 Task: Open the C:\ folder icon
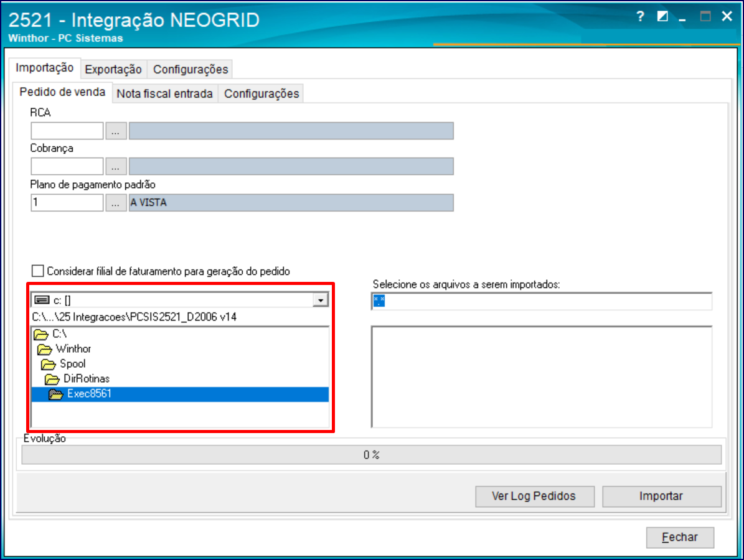41,334
